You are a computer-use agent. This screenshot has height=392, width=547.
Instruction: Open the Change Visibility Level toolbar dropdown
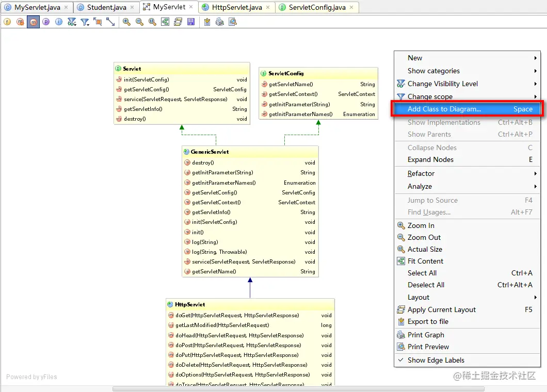(x=72, y=22)
